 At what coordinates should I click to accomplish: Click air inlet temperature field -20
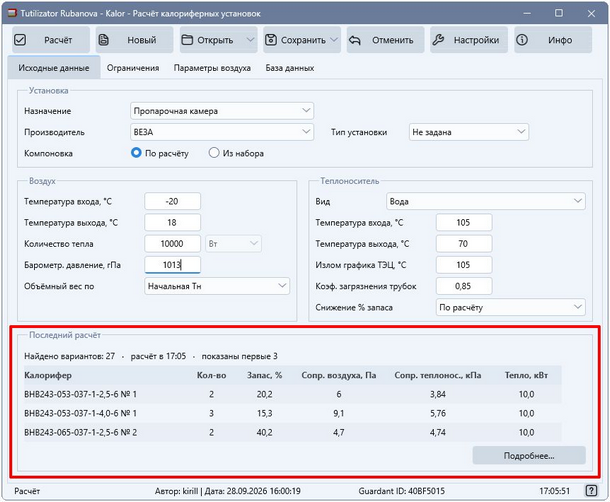click(173, 201)
